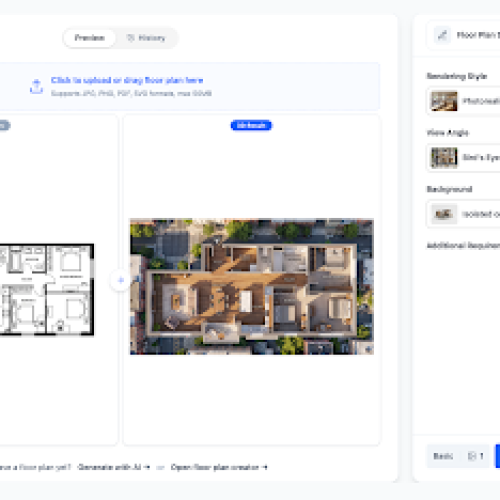Click the Additional Requirements label
The width and height of the screenshot is (500, 500).
(463, 246)
